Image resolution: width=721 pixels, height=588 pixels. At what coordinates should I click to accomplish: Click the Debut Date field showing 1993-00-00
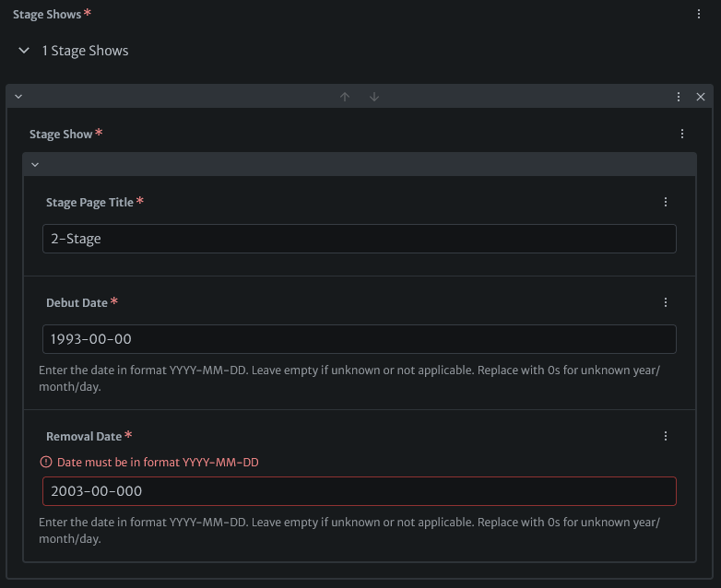coord(359,339)
